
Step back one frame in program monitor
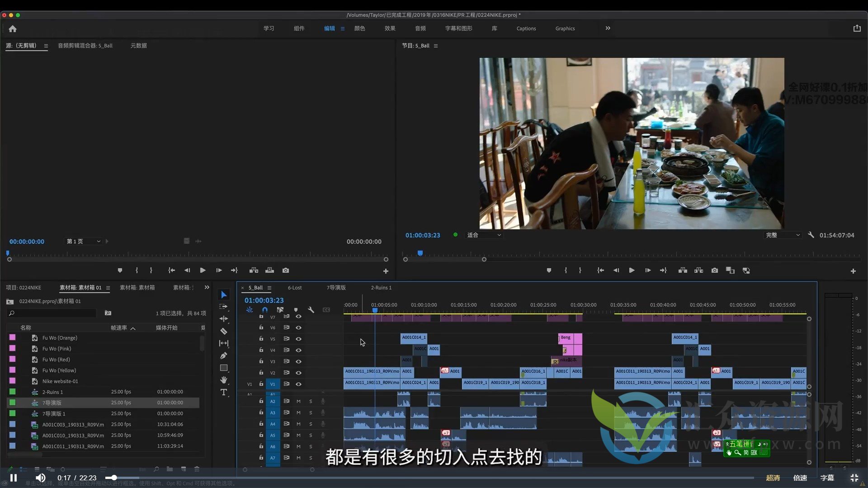[x=616, y=270]
